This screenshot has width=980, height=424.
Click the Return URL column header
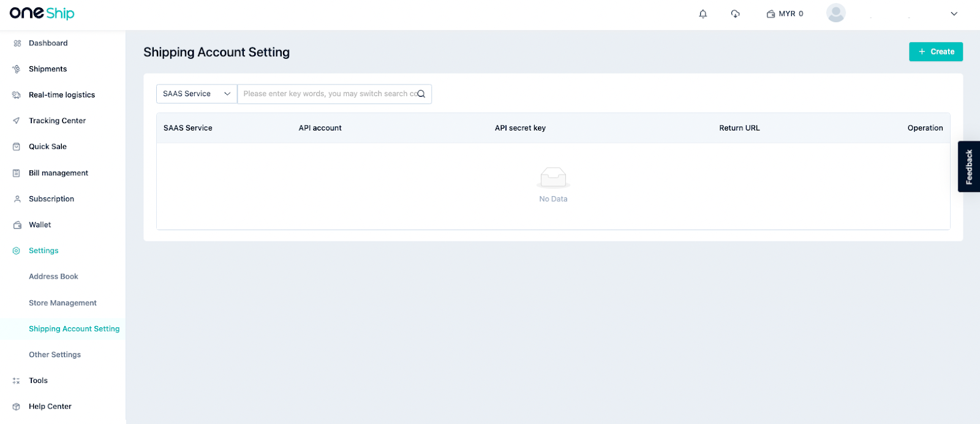tap(739, 128)
